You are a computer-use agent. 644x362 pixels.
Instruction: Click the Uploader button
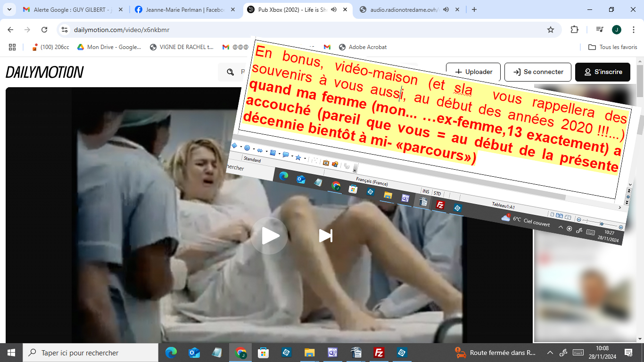pos(474,72)
